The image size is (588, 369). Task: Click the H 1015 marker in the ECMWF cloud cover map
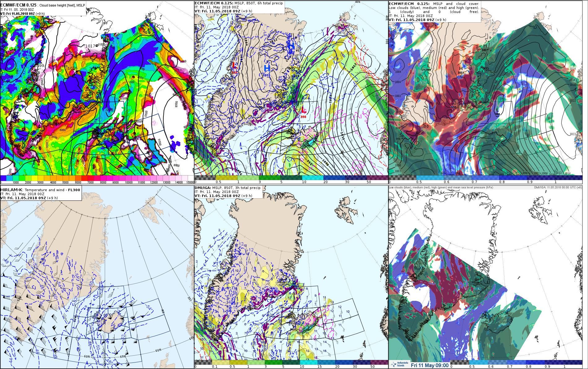tap(461, 70)
